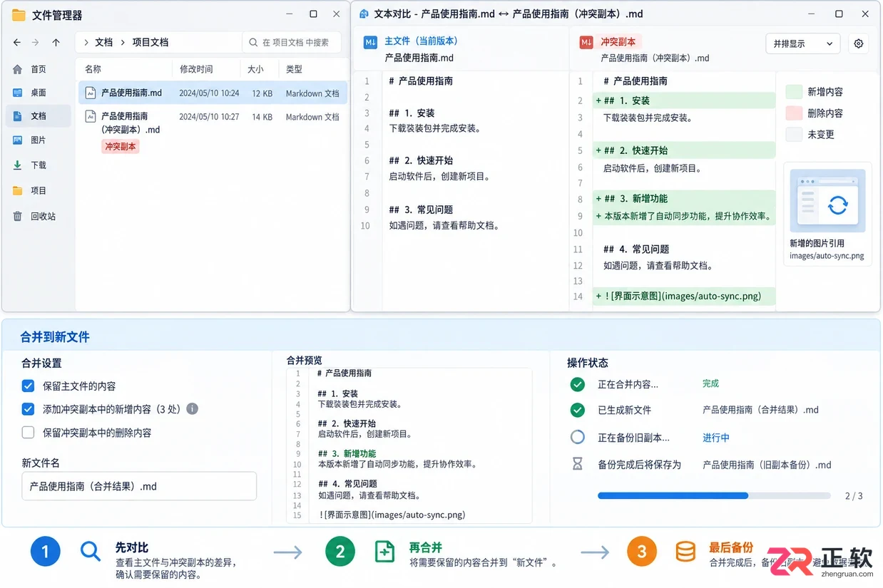Click the 最后备份 database icon

[x=685, y=551]
